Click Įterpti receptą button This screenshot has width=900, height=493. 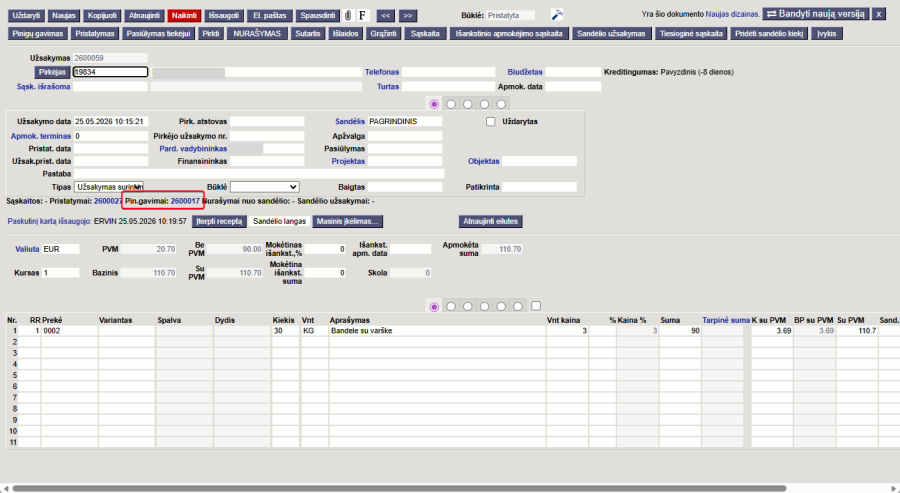click(219, 222)
